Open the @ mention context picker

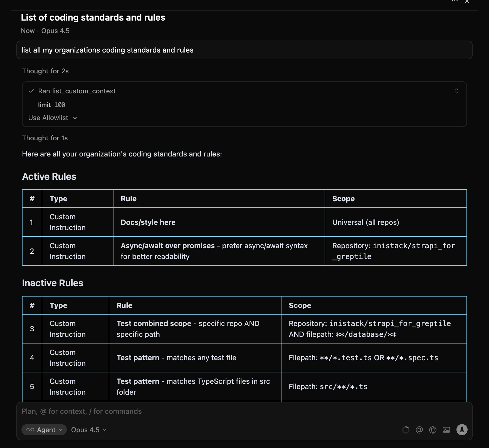coord(419,430)
